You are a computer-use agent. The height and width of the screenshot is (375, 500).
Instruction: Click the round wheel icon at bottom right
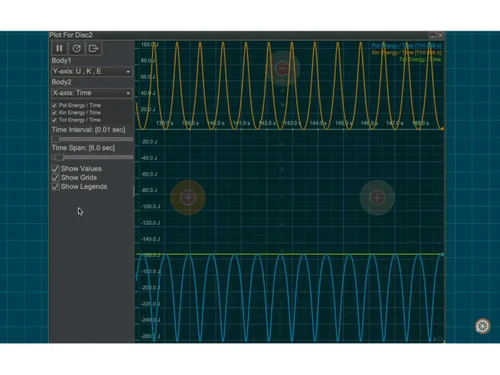point(482,326)
